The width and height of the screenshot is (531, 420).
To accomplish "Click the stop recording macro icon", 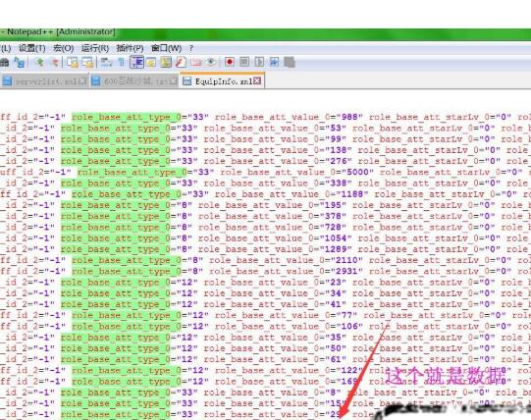I will pyautogui.click(x=244, y=62).
